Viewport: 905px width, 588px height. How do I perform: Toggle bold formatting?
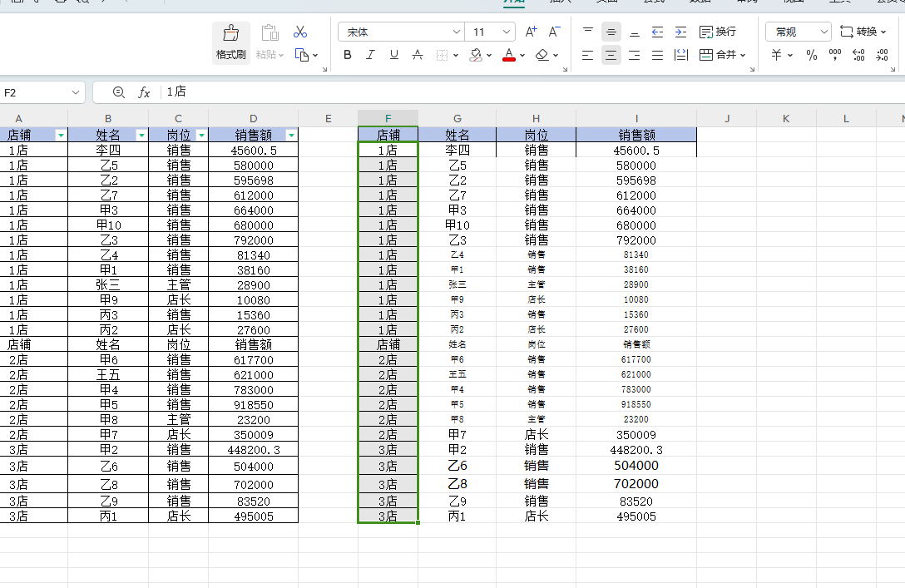coord(348,55)
